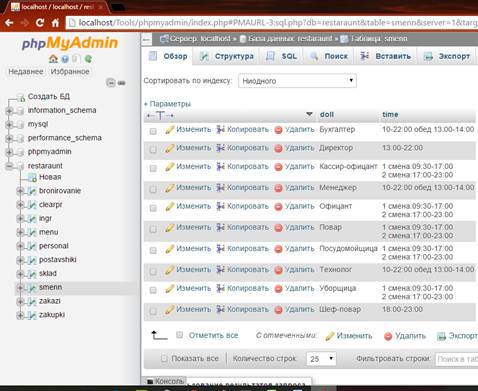Sort by the time column header
478x391 pixels.
(390, 115)
